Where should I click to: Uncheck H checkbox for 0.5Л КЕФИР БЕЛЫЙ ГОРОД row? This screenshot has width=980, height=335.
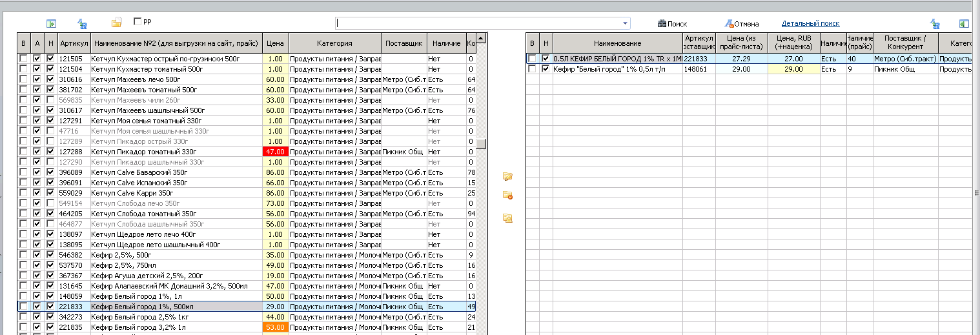tap(546, 59)
